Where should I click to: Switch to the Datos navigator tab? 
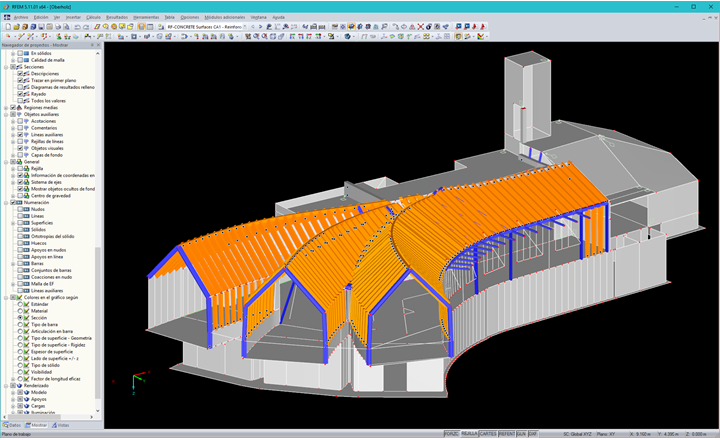[12, 425]
